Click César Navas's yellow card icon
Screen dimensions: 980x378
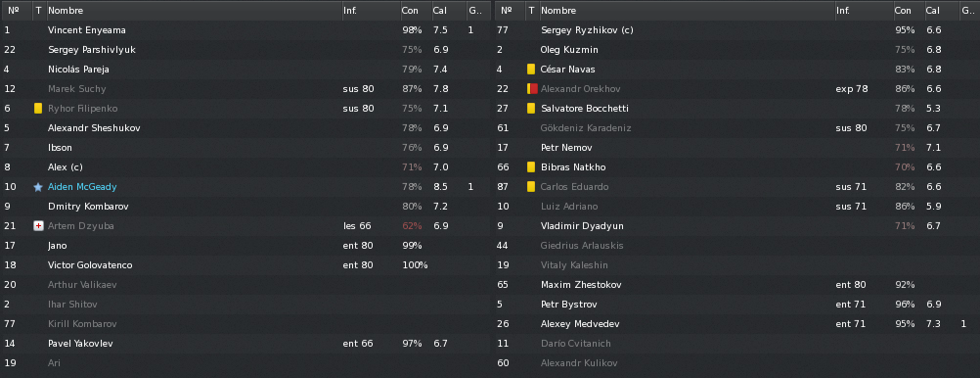[531, 69]
